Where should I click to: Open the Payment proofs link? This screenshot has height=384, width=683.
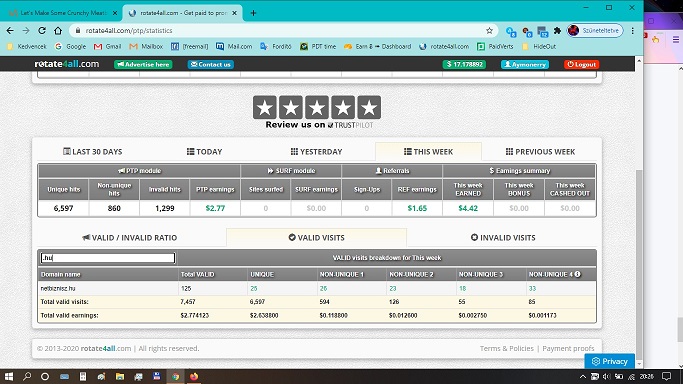point(568,348)
